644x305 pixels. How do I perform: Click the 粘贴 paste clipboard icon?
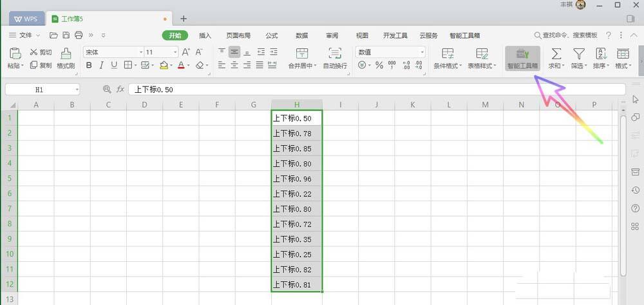[15, 53]
